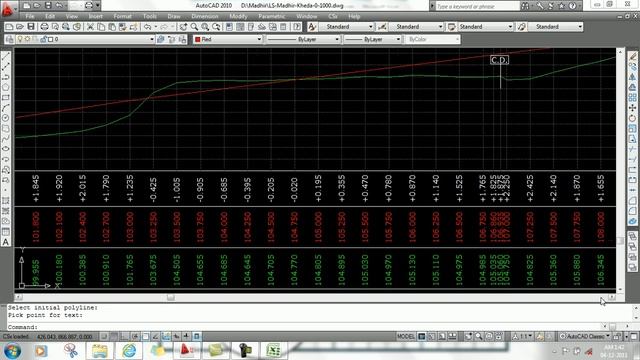This screenshot has height=360, width=640.
Task: Click the Table Style icon
Action: [x=451, y=27]
